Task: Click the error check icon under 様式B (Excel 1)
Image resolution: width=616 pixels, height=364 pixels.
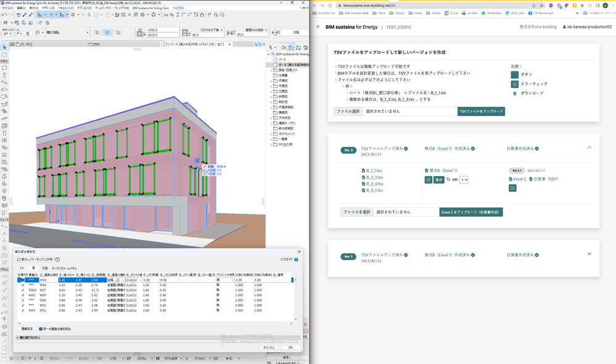Action: coord(429,180)
